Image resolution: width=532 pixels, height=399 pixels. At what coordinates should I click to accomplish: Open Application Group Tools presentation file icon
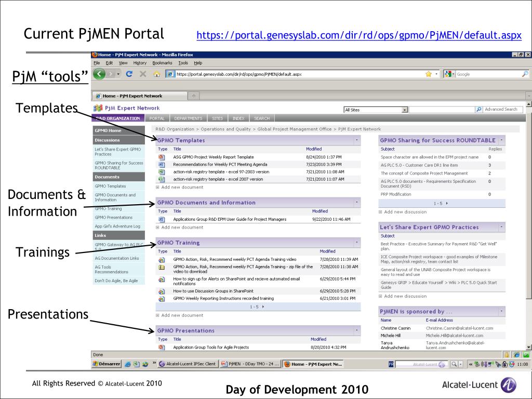coord(162,348)
